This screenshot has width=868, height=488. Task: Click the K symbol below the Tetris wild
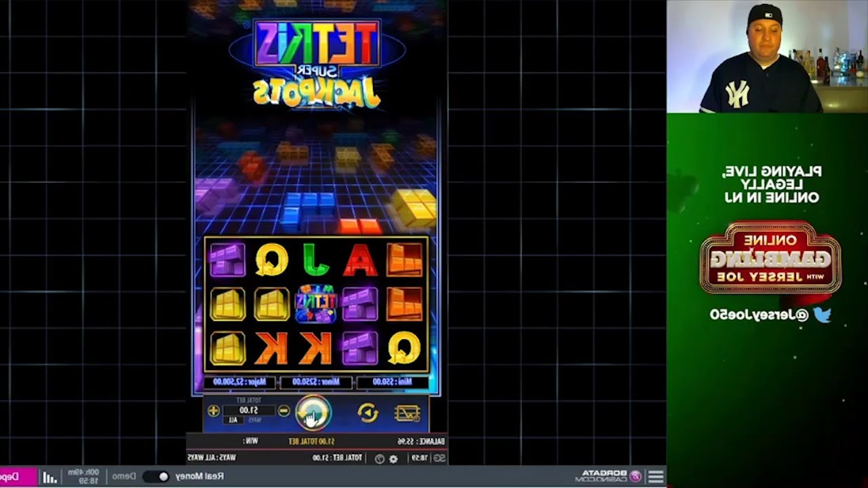point(315,347)
